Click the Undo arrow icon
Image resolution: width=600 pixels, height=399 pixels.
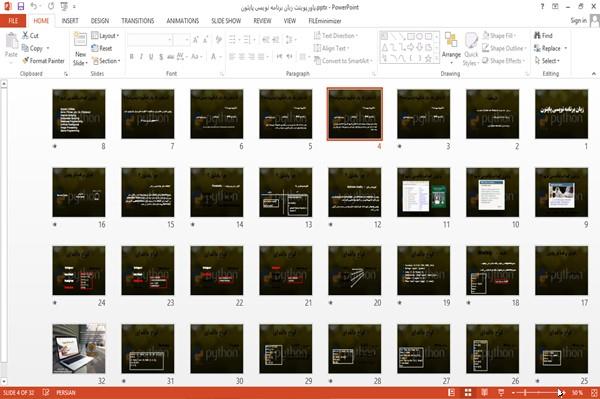[x=34, y=7]
